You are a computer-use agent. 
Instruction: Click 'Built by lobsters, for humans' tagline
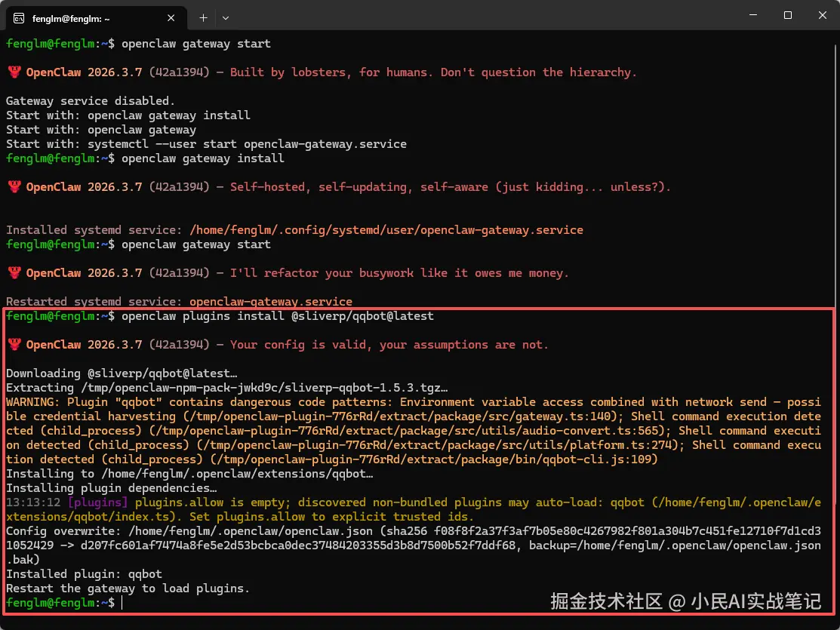pyautogui.click(x=433, y=72)
